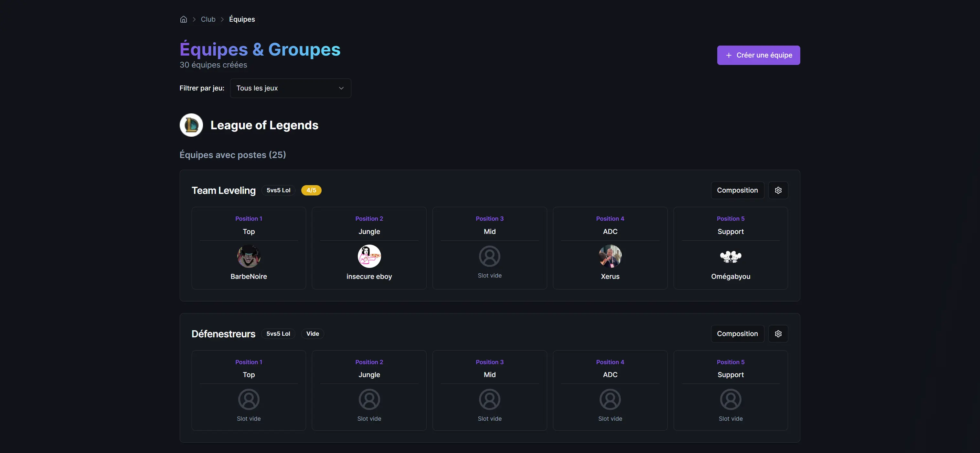Click the 5vs5 Lol badge on Team Leveling
980x453 pixels.
click(x=278, y=190)
